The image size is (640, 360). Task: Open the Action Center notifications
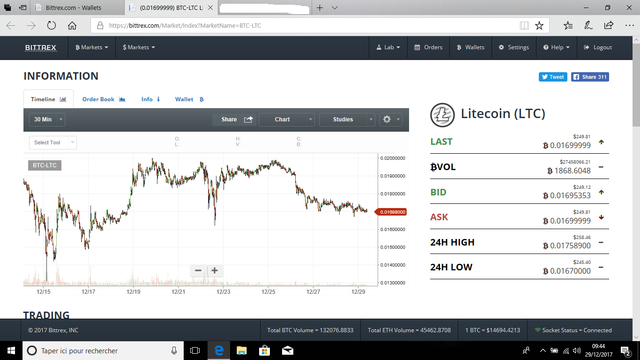(x=625, y=351)
